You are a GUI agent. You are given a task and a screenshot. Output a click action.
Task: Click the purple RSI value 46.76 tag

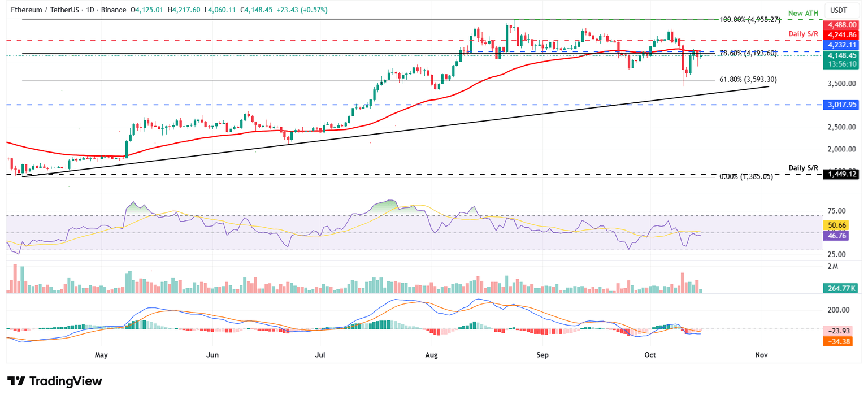click(842, 236)
